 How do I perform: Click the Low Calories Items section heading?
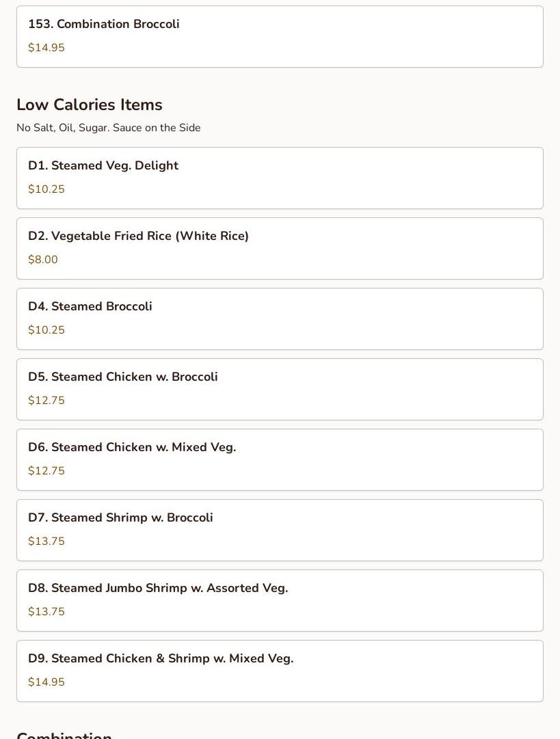point(90,105)
